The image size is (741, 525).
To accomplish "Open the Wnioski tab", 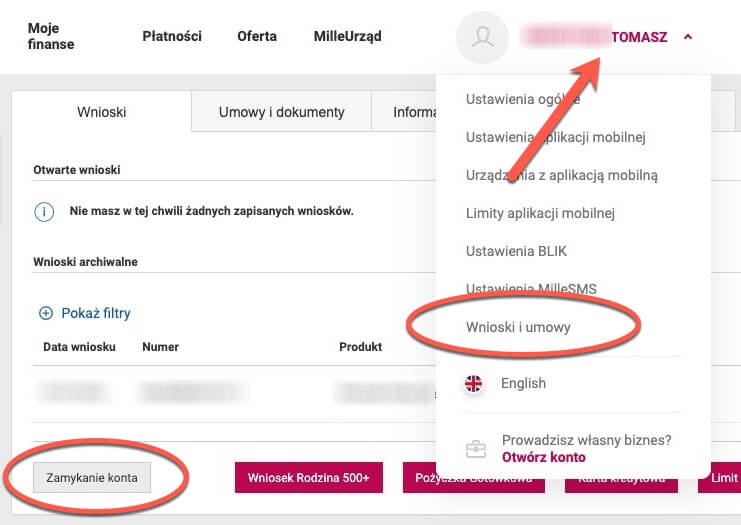I will (101, 112).
